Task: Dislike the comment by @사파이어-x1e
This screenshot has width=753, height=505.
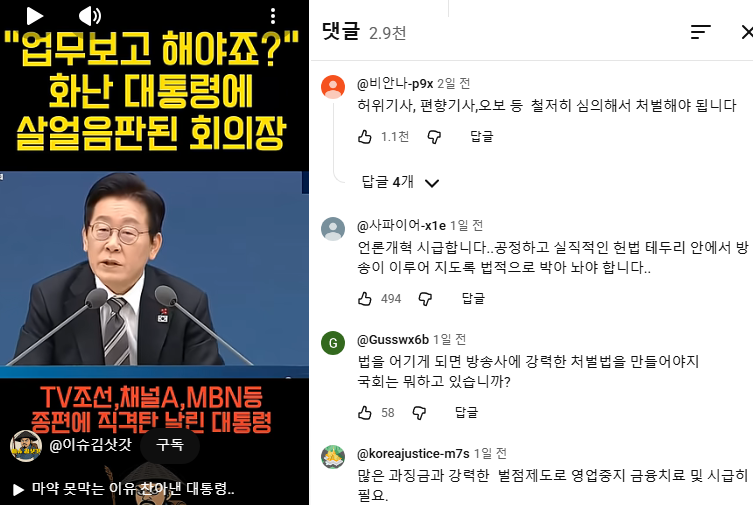Action: (425, 299)
